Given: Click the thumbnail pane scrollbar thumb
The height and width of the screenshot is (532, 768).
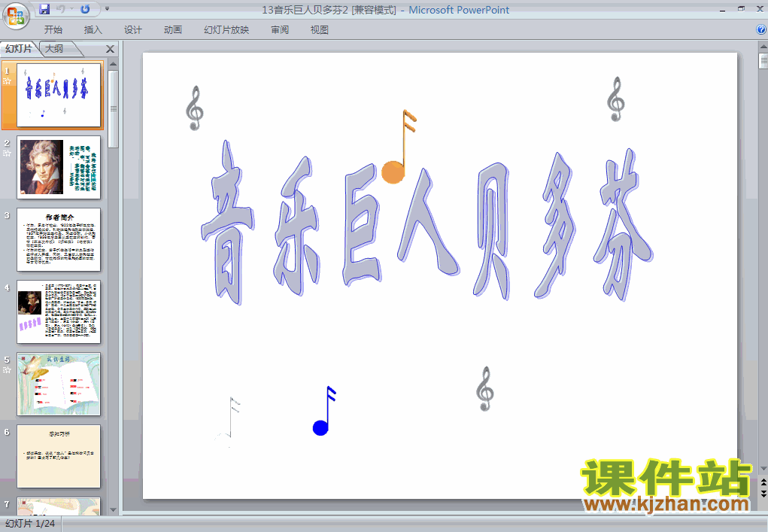Looking at the screenshot, I should [113, 109].
